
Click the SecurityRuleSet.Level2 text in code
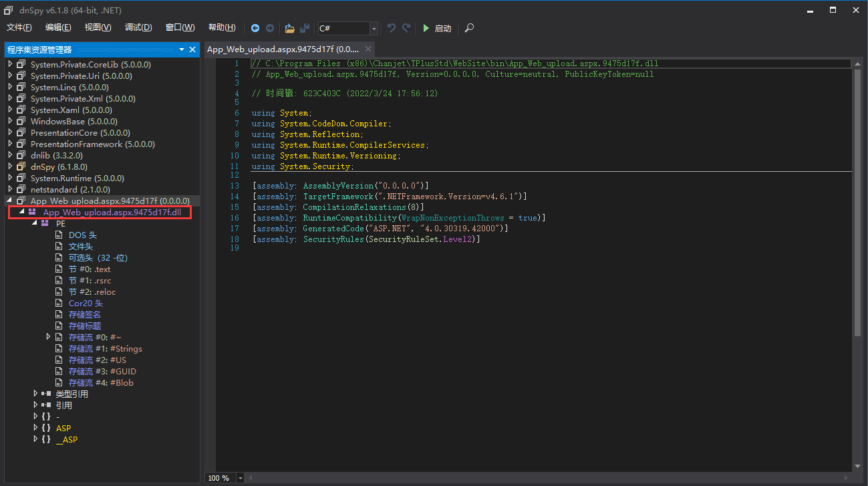[422, 239]
